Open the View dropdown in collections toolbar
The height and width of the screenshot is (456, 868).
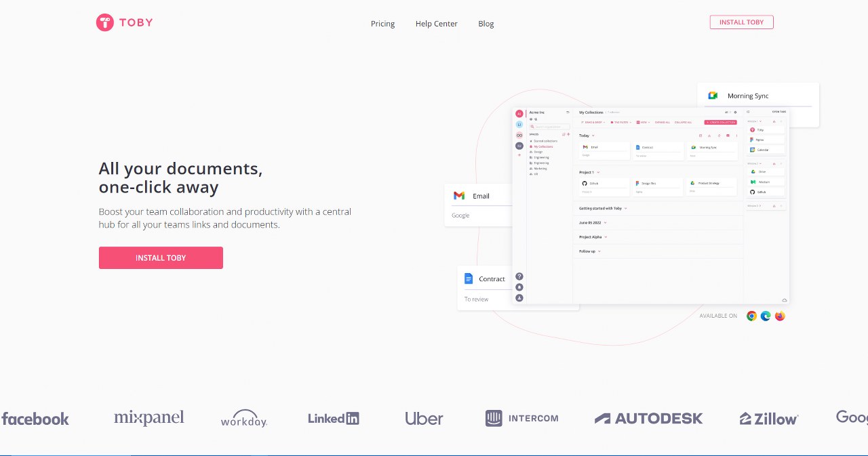(x=643, y=122)
